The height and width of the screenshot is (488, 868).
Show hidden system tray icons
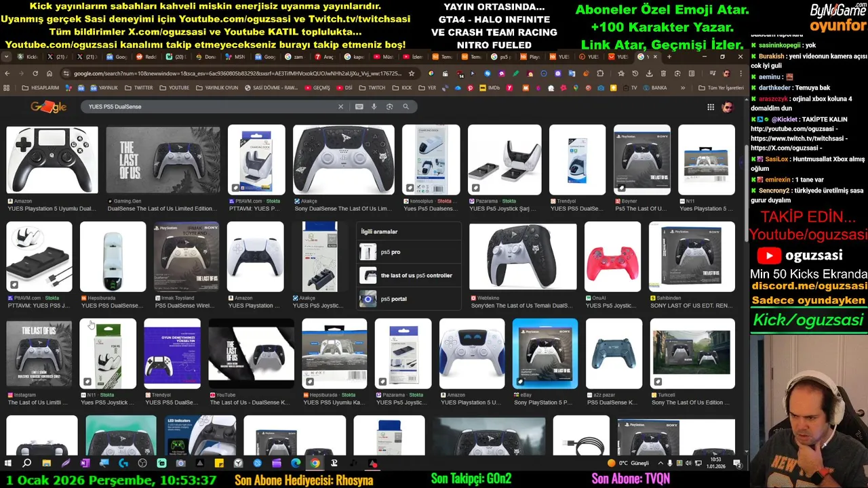point(660,464)
